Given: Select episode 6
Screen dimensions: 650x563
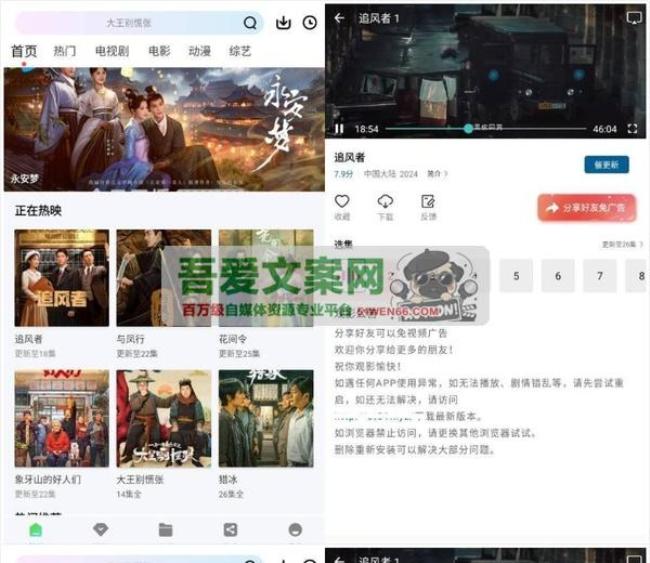Looking at the screenshot, I should 558,276.
